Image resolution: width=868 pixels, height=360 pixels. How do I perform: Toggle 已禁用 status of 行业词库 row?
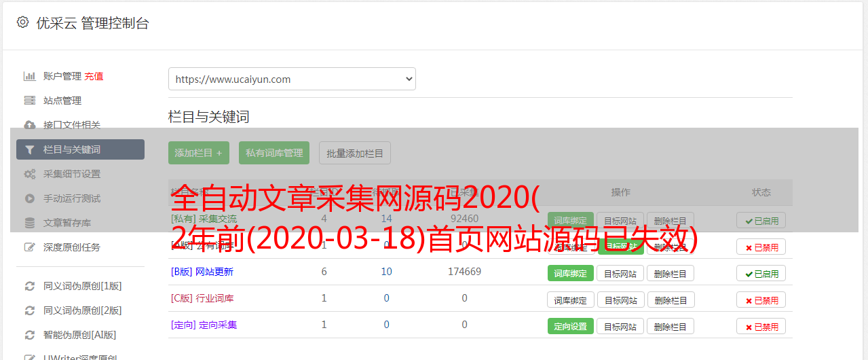click(x=761, y=300)
